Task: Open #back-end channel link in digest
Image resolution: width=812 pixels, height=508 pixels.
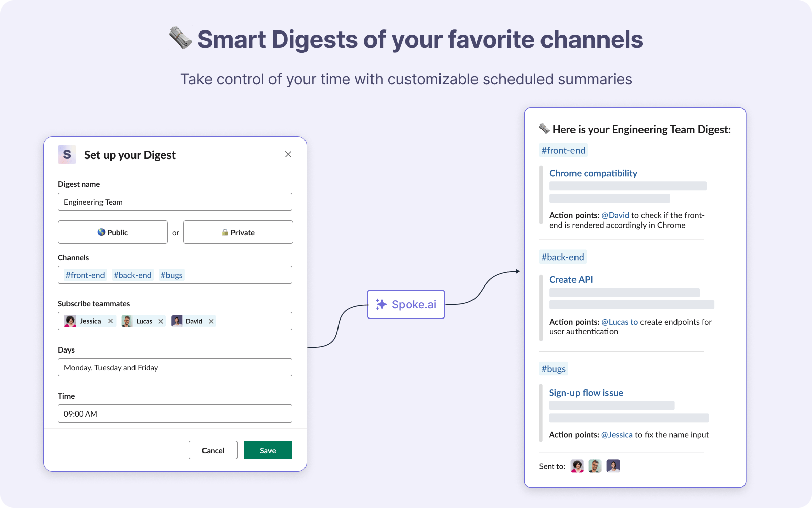Action: pyautogui.click(x=562, y=257)
